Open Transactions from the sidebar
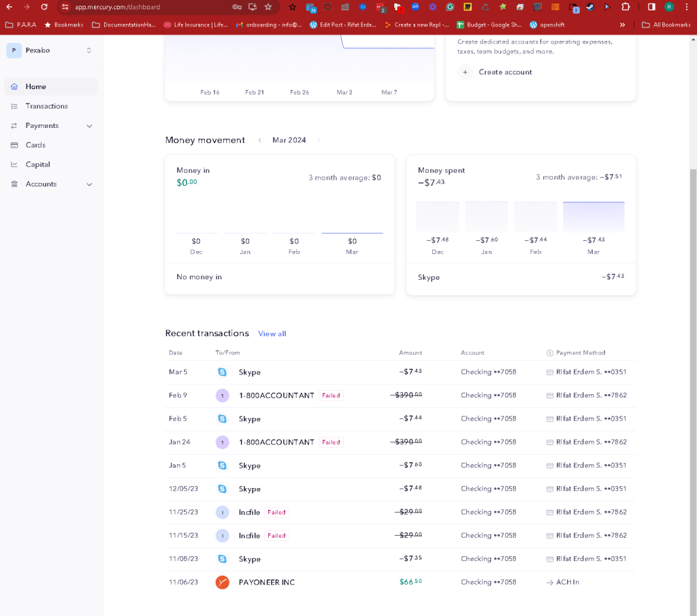697x616 pixels. tap(50, 106)
